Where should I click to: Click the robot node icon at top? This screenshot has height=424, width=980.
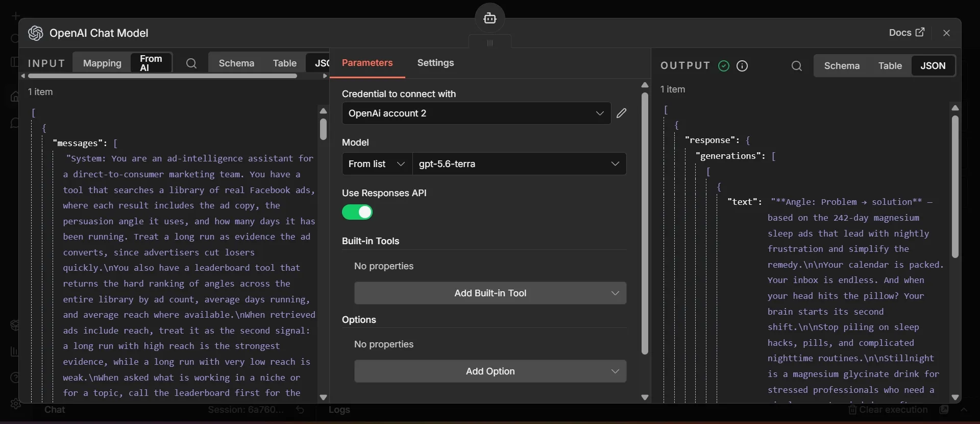(490, 18)
